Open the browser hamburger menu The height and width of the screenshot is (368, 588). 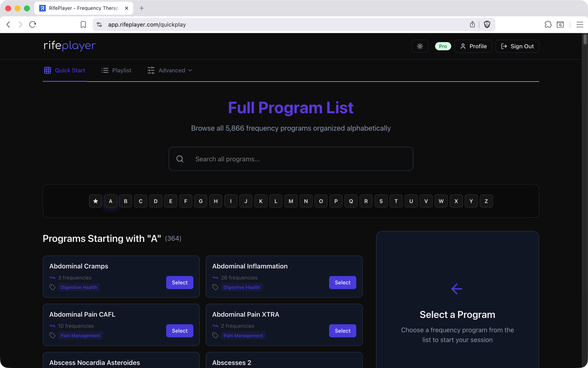click(580, 24)
